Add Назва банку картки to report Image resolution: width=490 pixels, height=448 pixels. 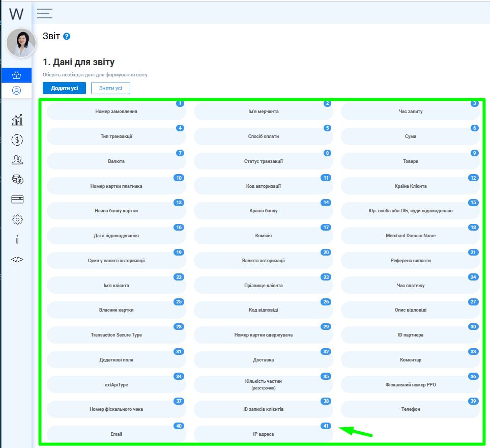pos(116,211)
